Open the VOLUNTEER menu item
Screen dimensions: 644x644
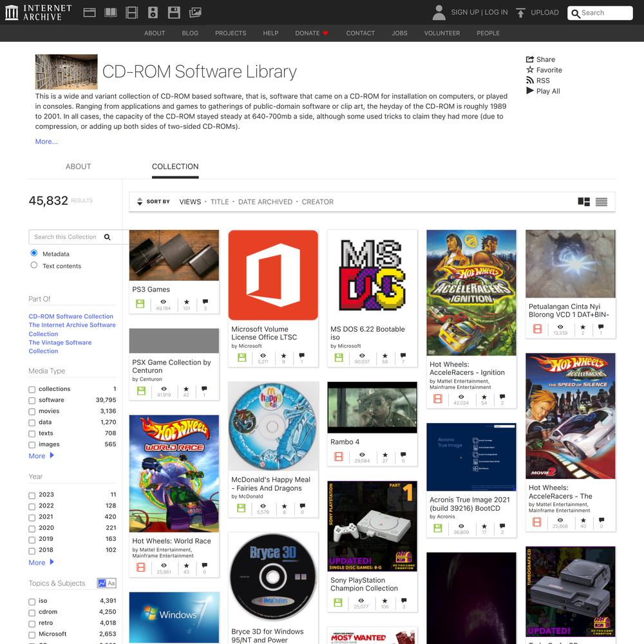coord(442,33)
